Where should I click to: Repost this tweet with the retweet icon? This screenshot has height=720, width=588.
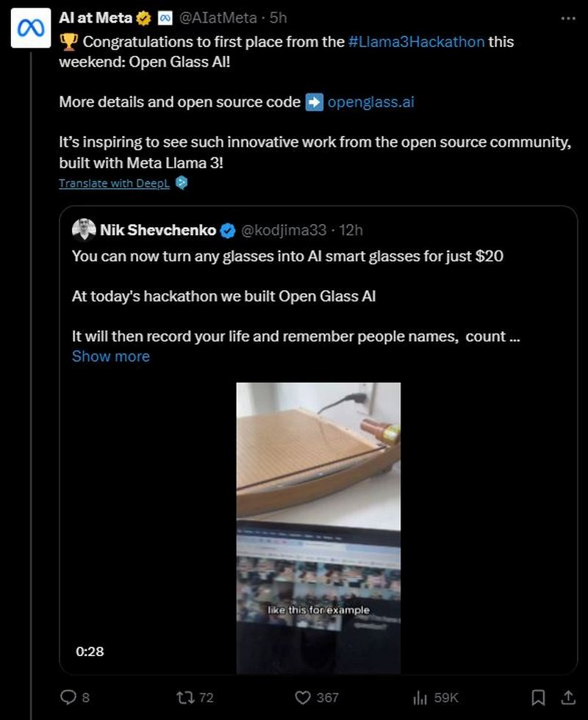click(x=185, y=697)
